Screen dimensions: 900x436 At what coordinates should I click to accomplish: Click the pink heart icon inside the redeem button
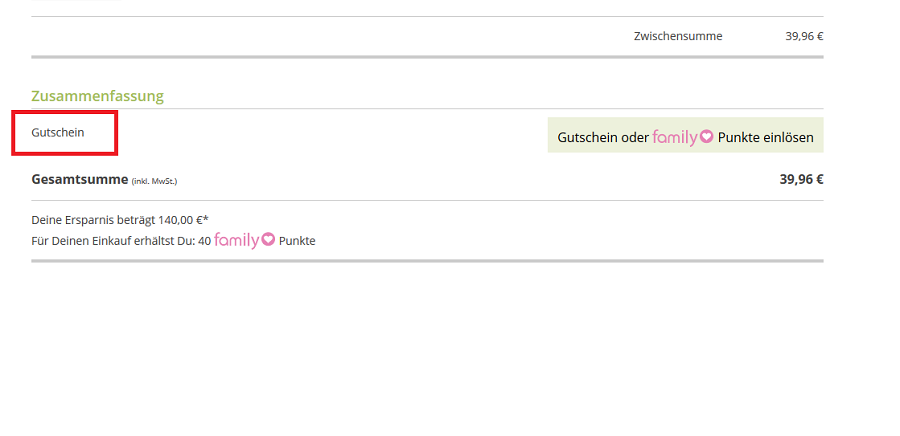click(x=707, y=137)
